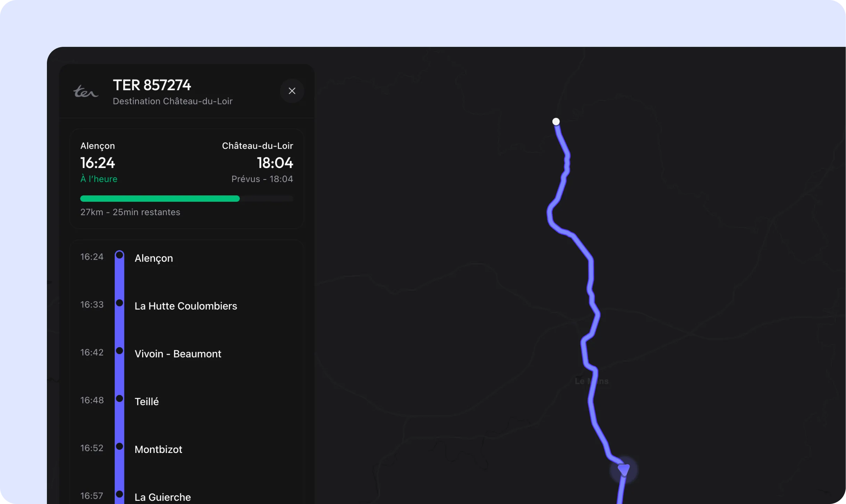Click the 16:52 stop marker dot
This screenshot has width=846, height=504.
click(120, 446)
